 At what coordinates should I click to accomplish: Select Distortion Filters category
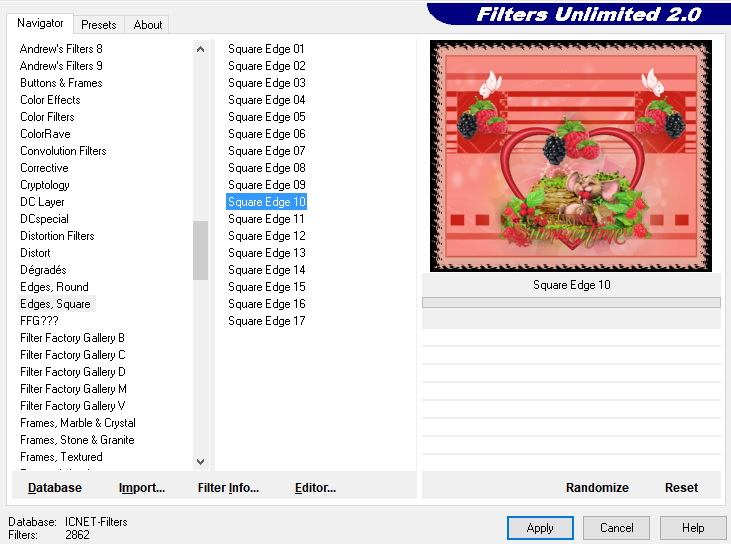coord(57,236)
